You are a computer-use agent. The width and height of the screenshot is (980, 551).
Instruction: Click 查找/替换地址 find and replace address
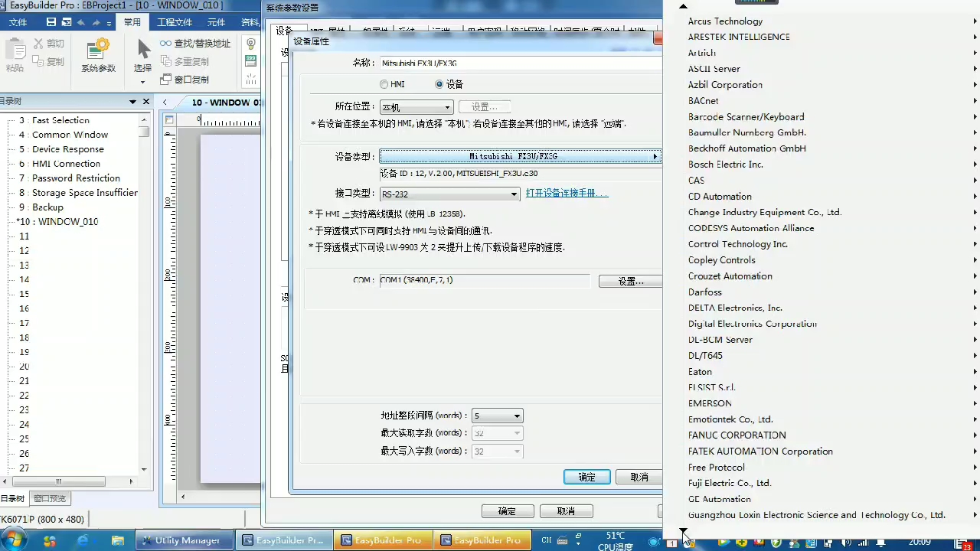pos(195,44)
